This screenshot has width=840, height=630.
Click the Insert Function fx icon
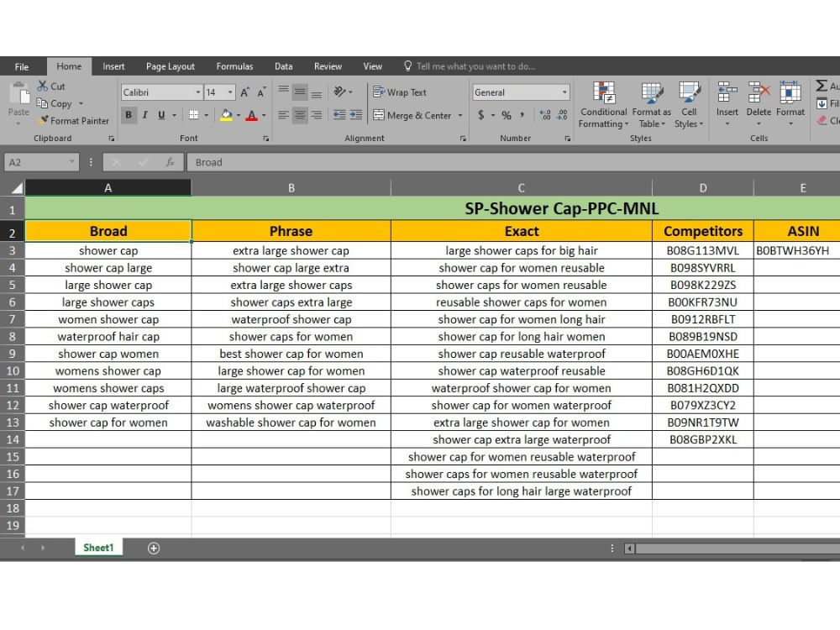[x=170, y=162]
